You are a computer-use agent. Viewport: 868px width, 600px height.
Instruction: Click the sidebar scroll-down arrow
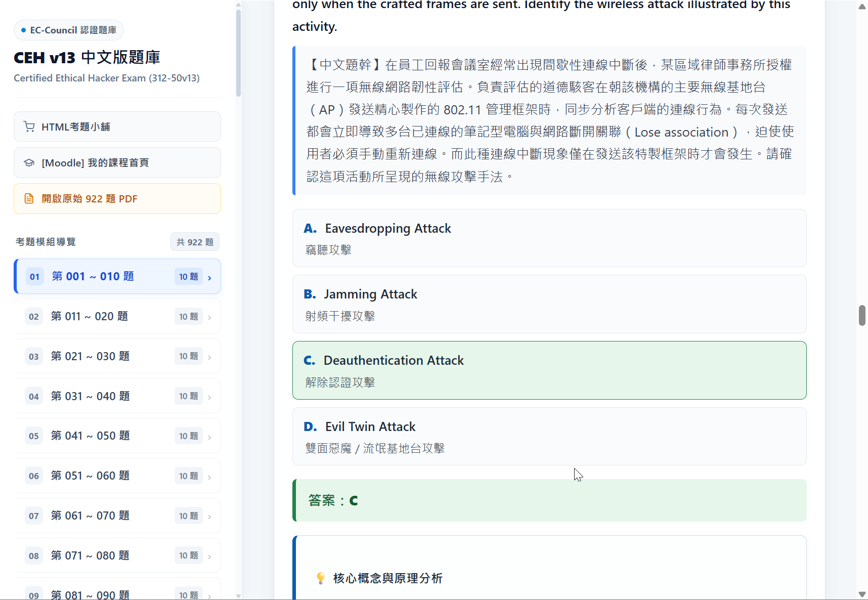point(238,596)
